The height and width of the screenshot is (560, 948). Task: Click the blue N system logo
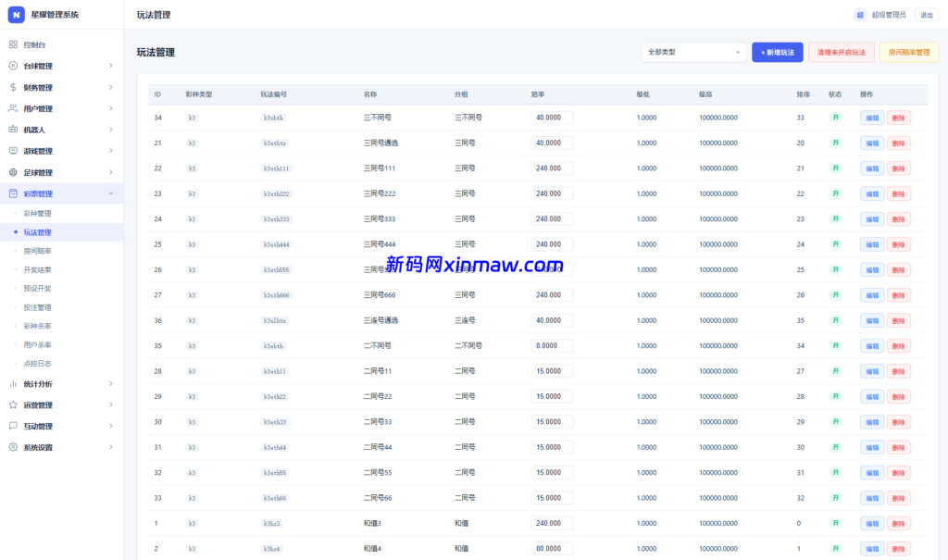coord(17,15)
